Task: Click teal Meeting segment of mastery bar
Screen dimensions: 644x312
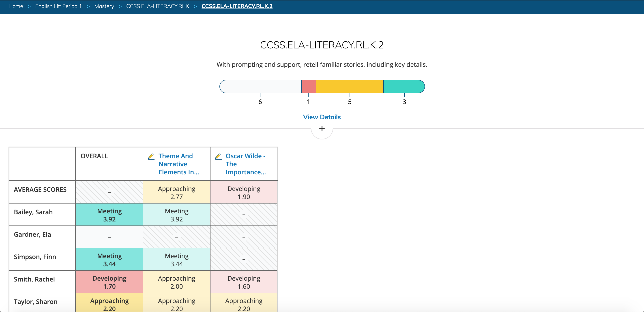Action: click(x=404, y=87)
